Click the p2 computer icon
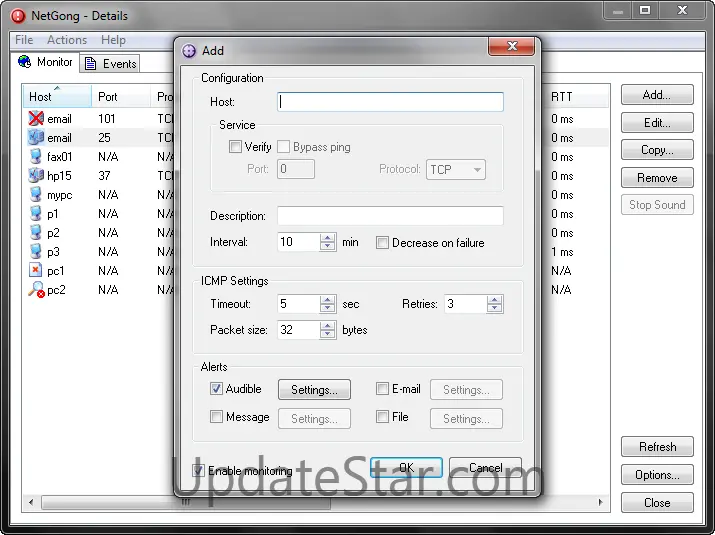715x535 pixels. click(x=36, y=233)
